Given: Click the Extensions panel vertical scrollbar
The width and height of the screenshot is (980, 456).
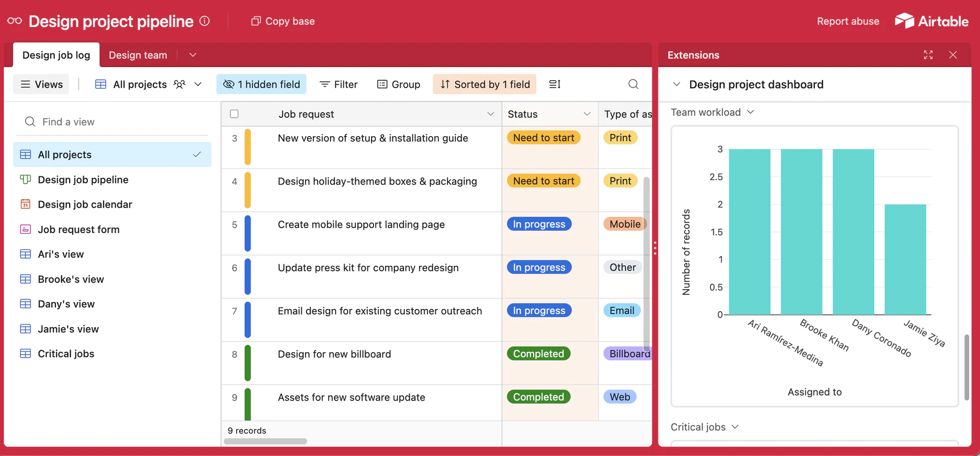Looking at the screenshot, I should (x=966, y=367).
